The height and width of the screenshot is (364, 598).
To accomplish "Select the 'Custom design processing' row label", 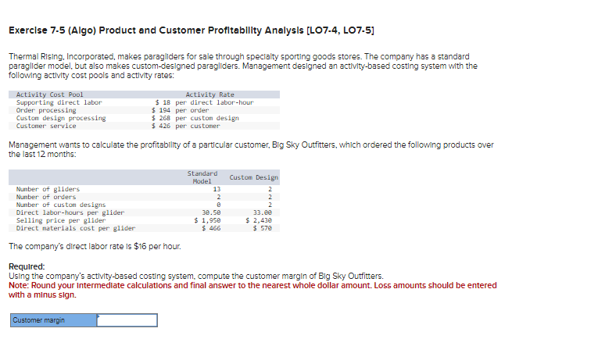I will click(x=61, y=118).
